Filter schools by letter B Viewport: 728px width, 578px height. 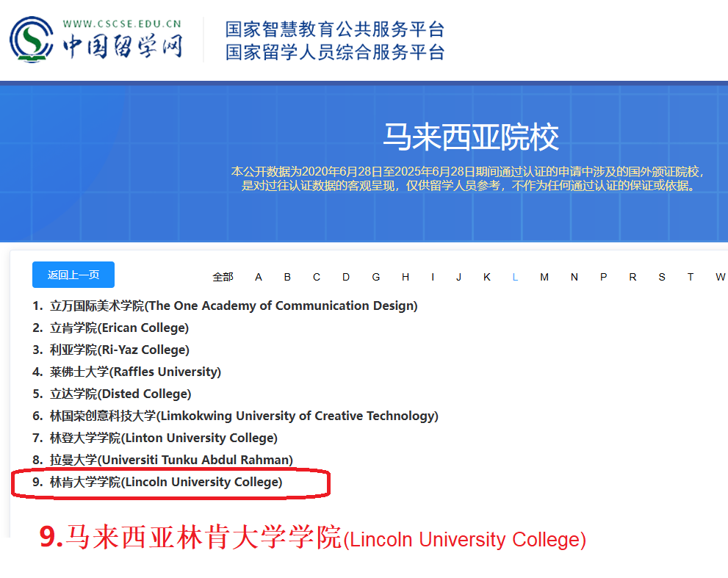[287, 277]
